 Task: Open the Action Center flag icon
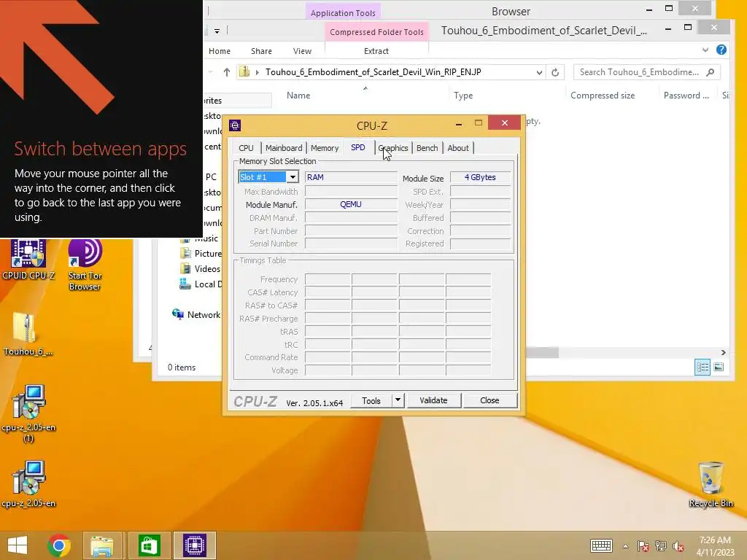tap(643, 546)
